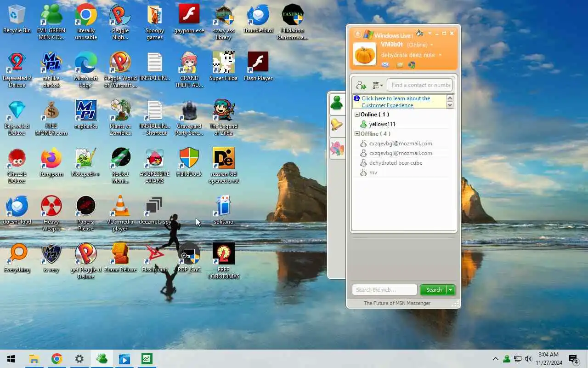
Task: Select the Papers, Please desktop icon
Action: point(86,213)
